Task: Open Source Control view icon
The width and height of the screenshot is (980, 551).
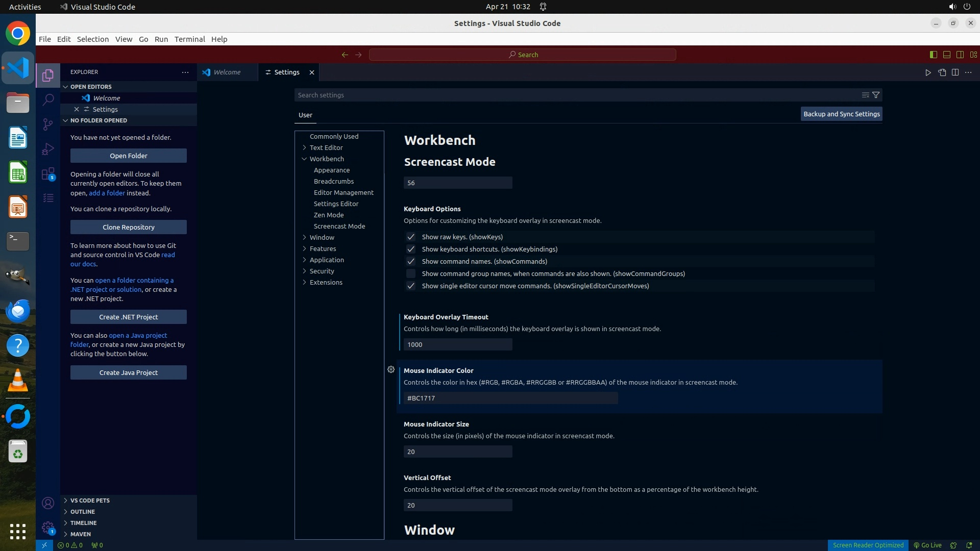Action: click(x=48, y=124)
